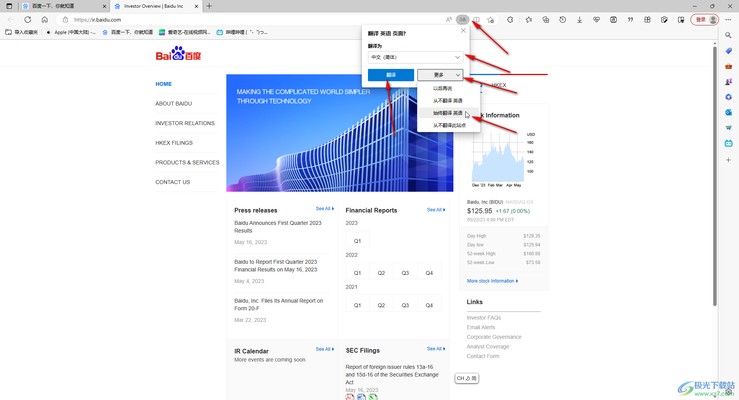Open INVESTOR RELATIONS in left navigation
Image resolution: width=739 pixels, height=400 pixels.
point(185,123)
